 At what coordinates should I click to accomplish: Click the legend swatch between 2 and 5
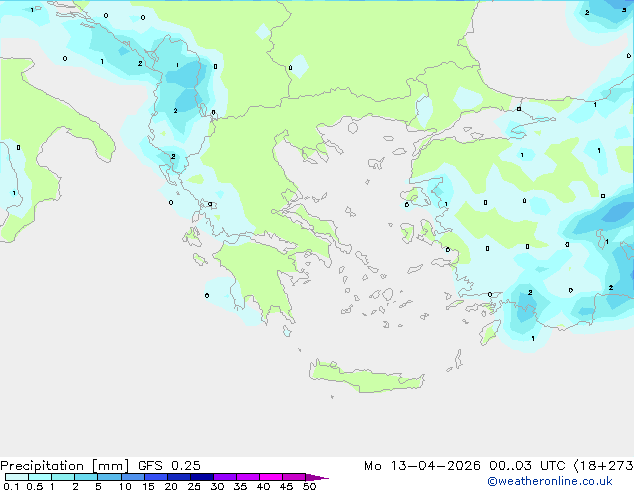coord(86,477)
